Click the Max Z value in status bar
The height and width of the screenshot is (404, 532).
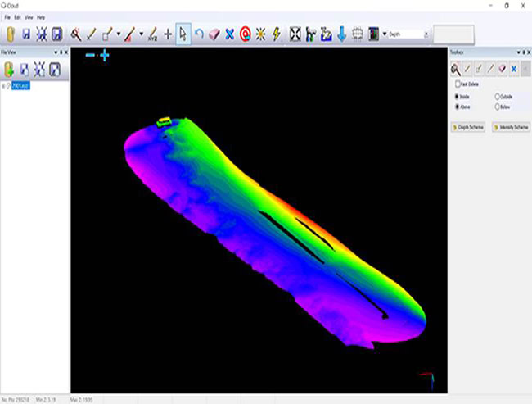tap(81, 400)
